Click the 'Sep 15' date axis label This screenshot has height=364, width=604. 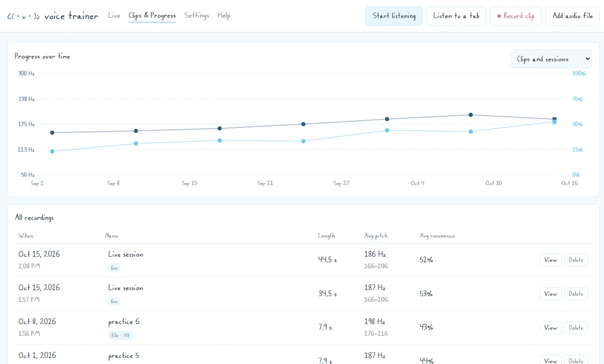190,183
